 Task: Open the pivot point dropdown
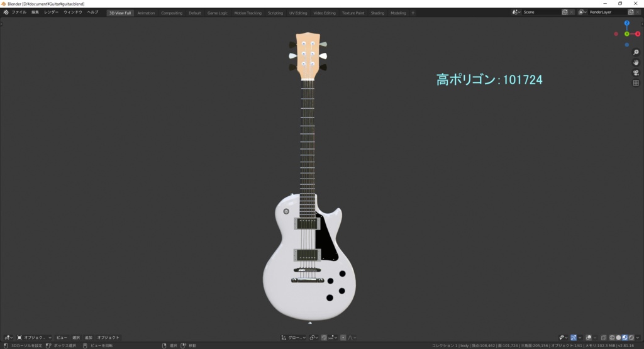click(314, 338)
